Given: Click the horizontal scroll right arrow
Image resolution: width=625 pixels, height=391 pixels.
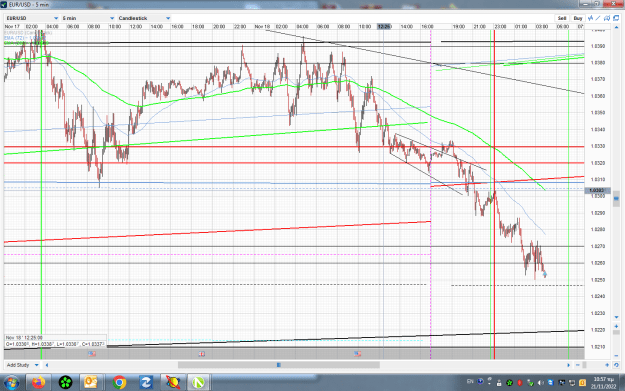Looking at the screenshot, I should [x=569, y=365].
